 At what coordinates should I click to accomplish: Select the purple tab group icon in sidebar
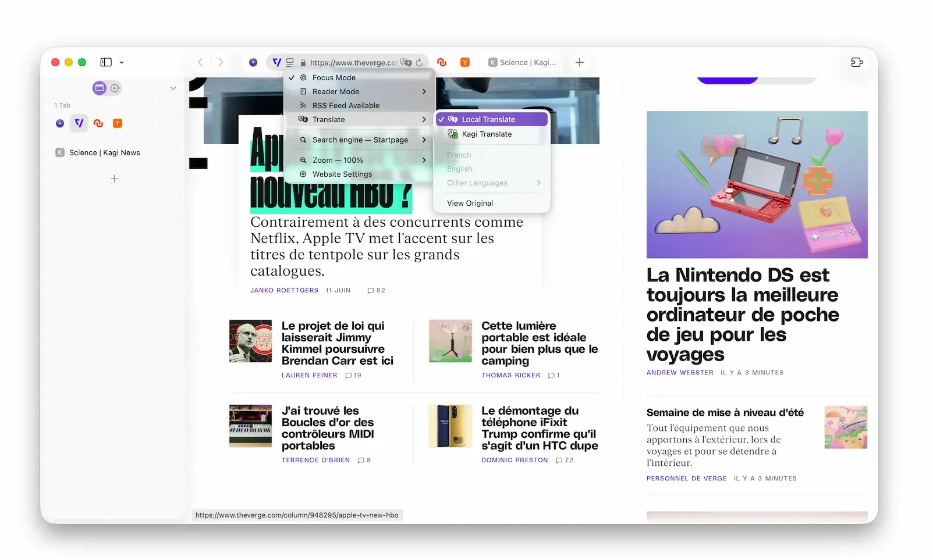(100, 88)
